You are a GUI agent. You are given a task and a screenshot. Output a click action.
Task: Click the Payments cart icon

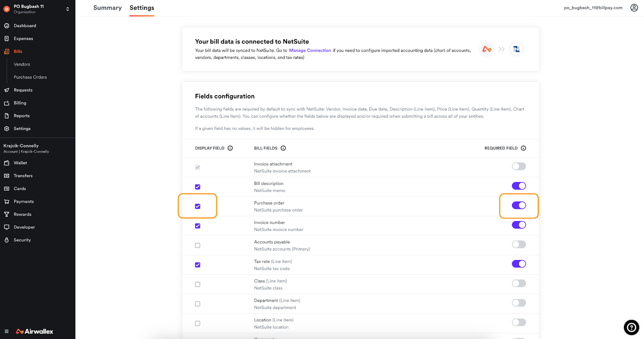[x=6, y=202]
